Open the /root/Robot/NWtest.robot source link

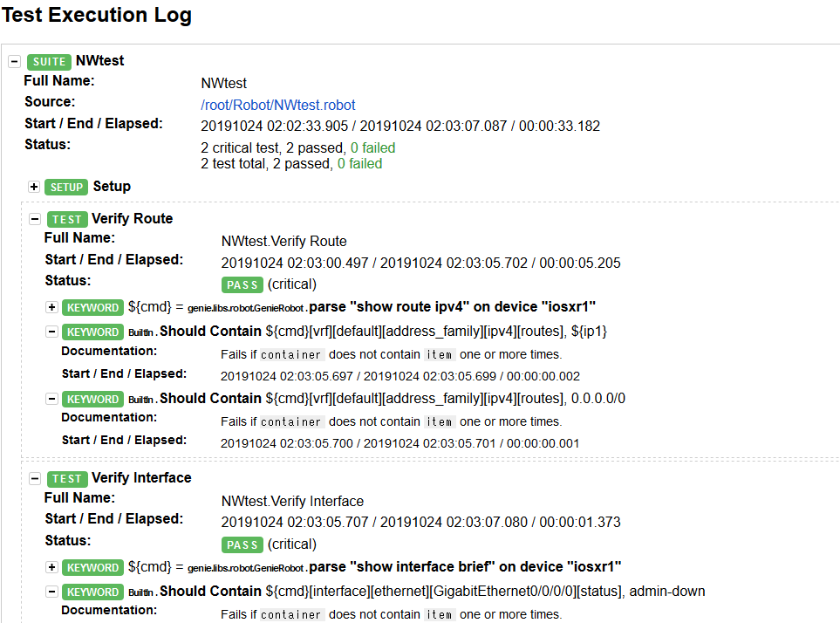(x=278, y=105)
